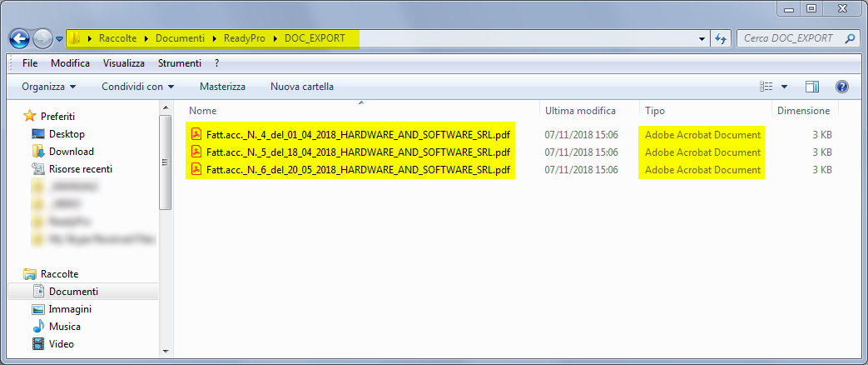868x365 pixels.
Task: Sort by the Tipo column header
Action: point(654,111)
